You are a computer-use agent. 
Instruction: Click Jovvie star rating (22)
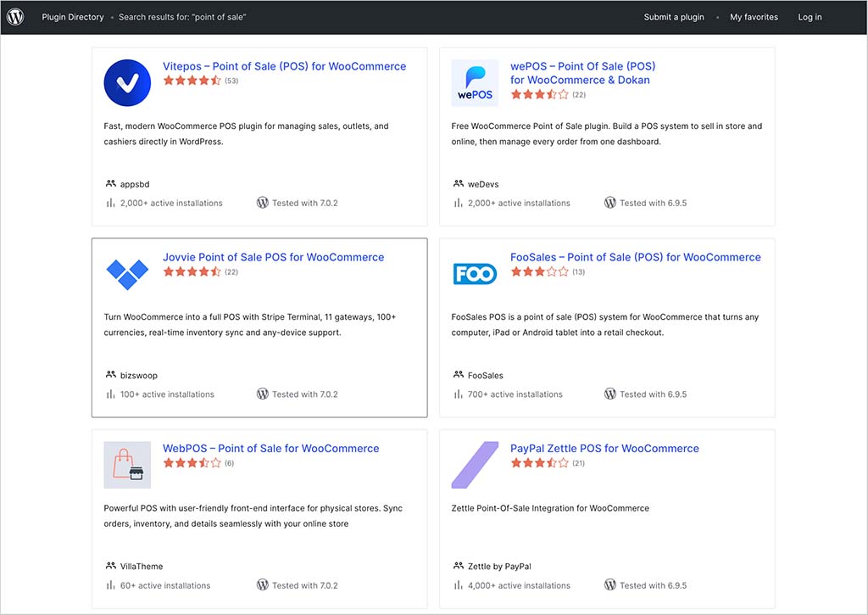pyautogui.click(x=200, y=272)
